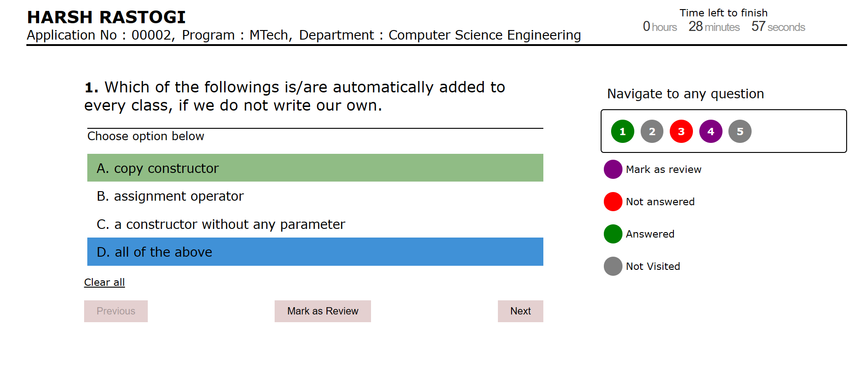868x390 pixels.
Task: Open question 3 from navigator
Action: (681, 132)
